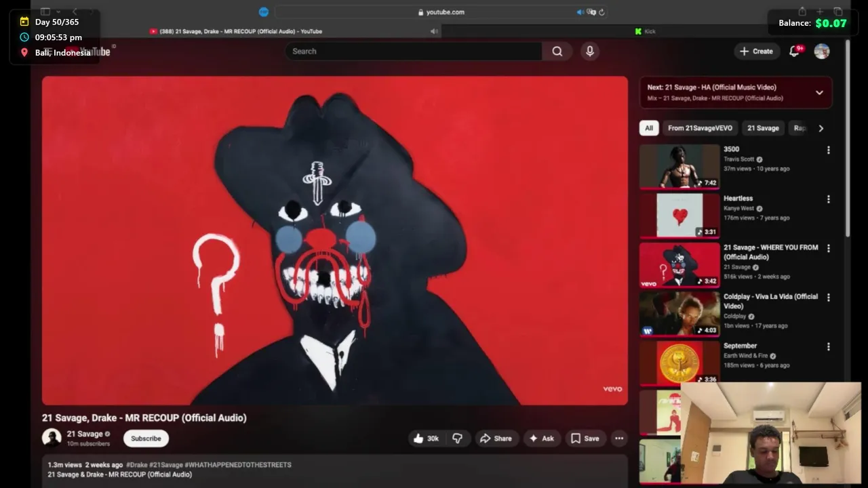Reload page with address bar refresh icon
The image size is (868, 488).
(601, 12)
